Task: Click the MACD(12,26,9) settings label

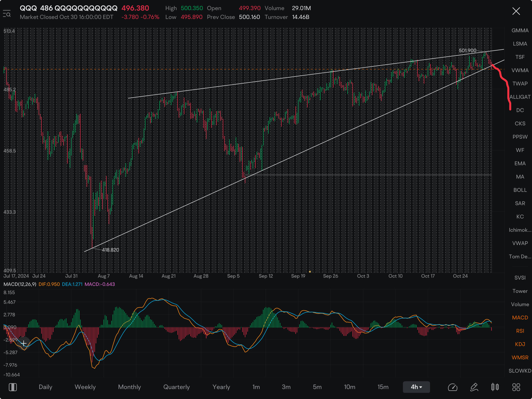Action: tap(20, 284)
